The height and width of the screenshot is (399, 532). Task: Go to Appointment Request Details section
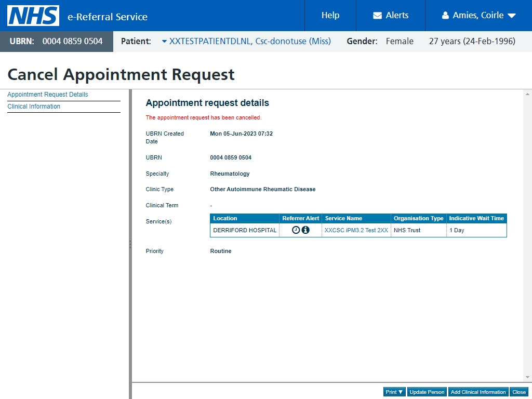[x=47, y=95]
